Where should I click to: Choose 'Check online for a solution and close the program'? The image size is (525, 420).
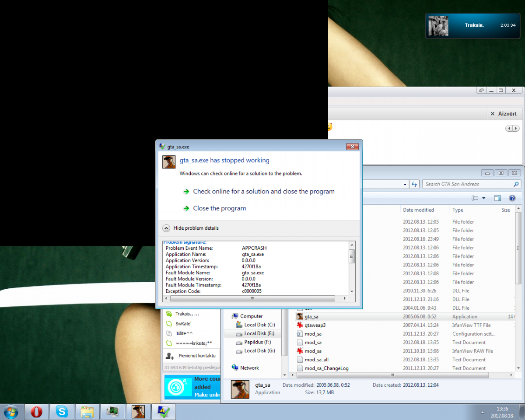[264, 192]
